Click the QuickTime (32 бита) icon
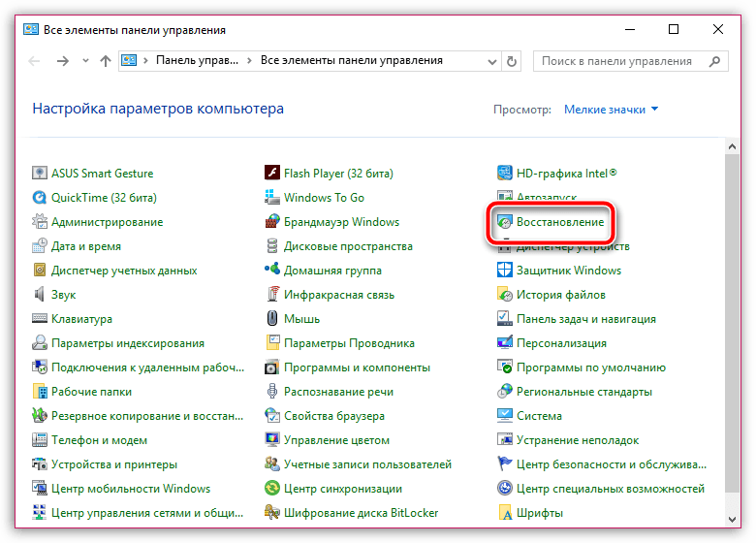The image size is (756, 543). click(x=39, y=197)
